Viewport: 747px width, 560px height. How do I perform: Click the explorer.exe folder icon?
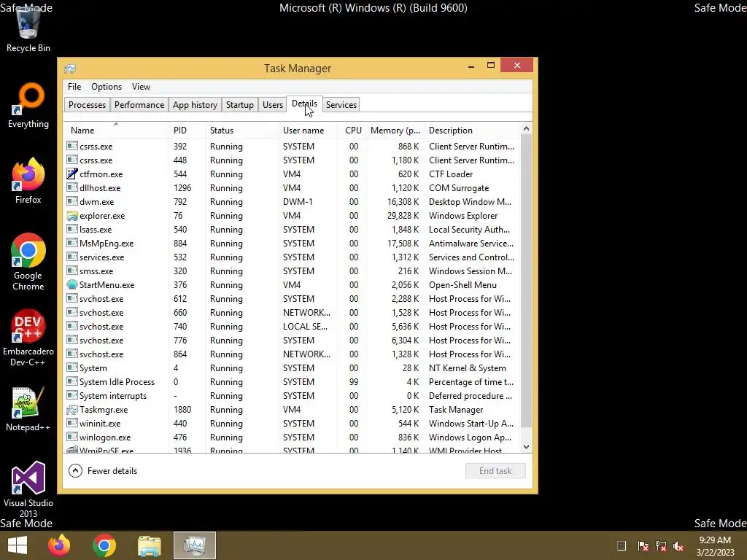[x=72, y=216]
